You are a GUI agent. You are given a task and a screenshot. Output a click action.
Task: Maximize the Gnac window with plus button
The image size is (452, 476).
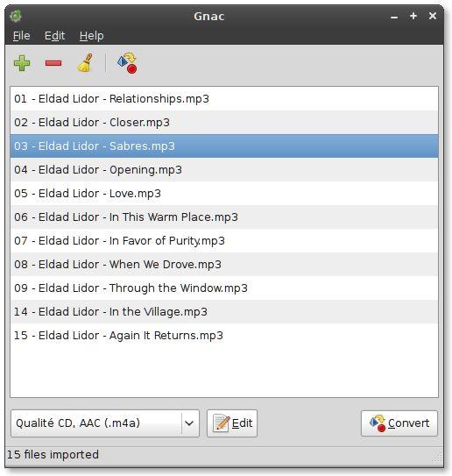pyautogui.click(x=413, y=16)
